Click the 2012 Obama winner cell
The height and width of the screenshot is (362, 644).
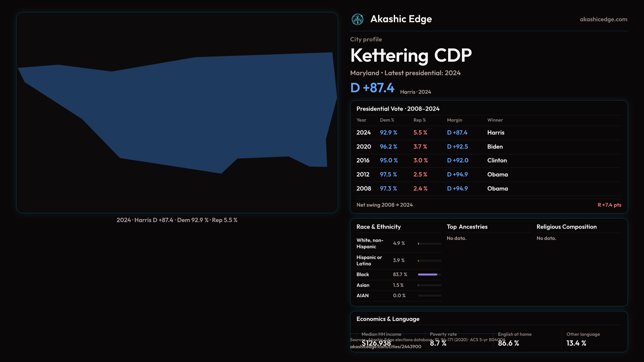point(497,175)
